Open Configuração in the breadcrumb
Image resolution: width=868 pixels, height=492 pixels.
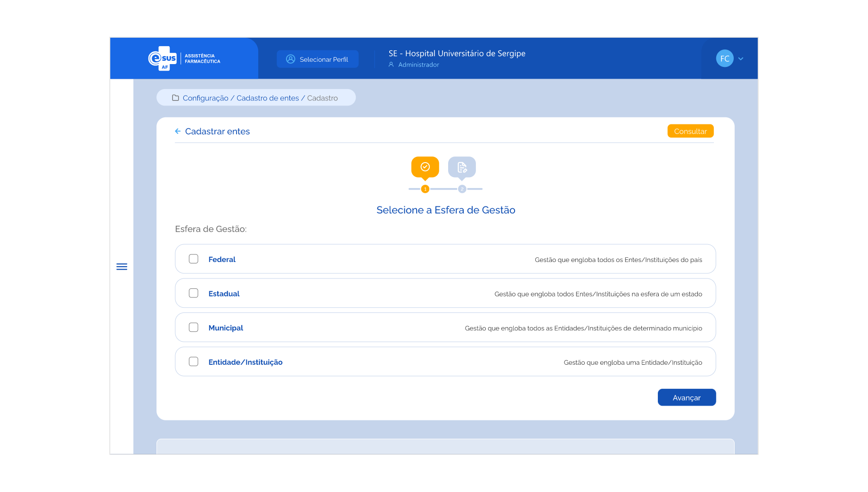coord(205,98)
